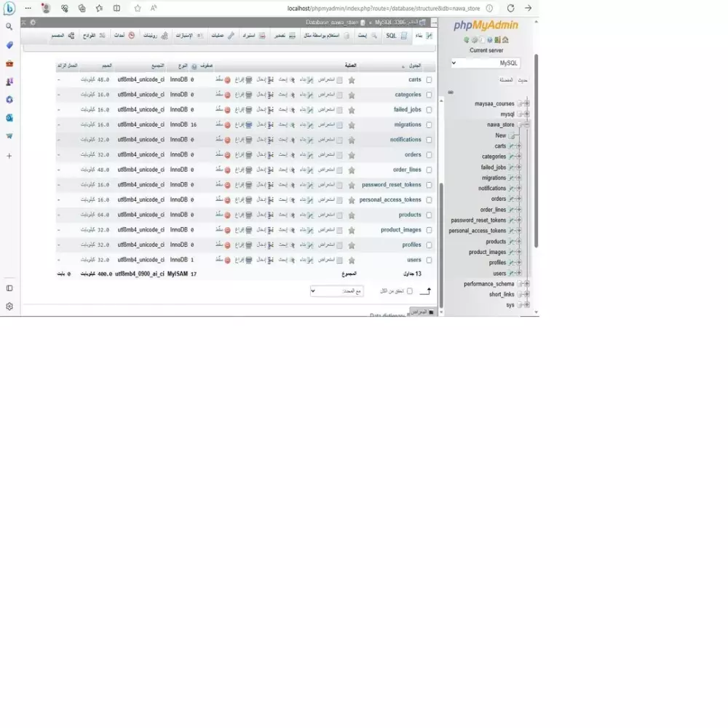Open the Edge sidebar search icon
Screen dimensions: 728x728
pos(9,26)
